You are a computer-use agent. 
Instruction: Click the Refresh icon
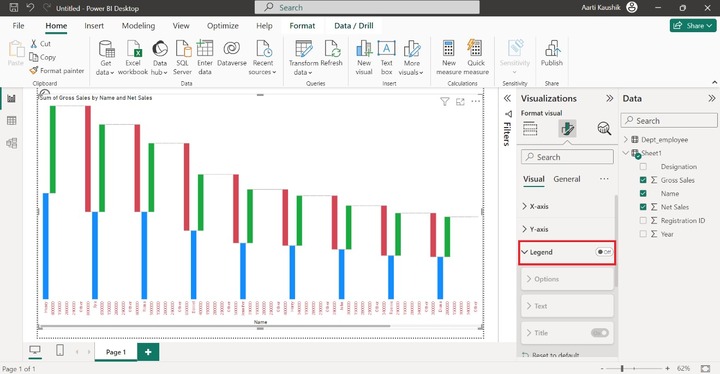tap(332, 54)
